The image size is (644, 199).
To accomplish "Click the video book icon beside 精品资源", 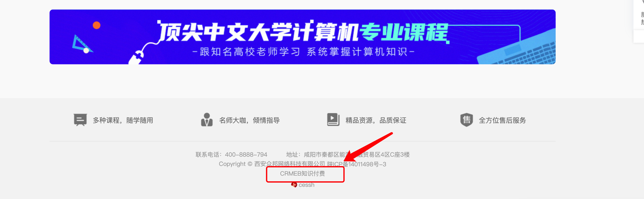I will pyautogui.click(x=333, y=120).
